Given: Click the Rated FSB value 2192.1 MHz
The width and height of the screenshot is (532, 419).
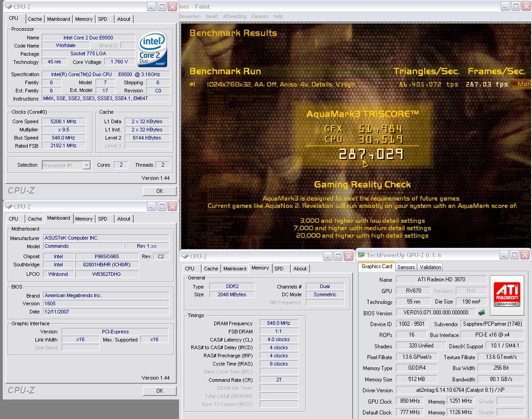Looking at the screenshot, I should point(63,145).
